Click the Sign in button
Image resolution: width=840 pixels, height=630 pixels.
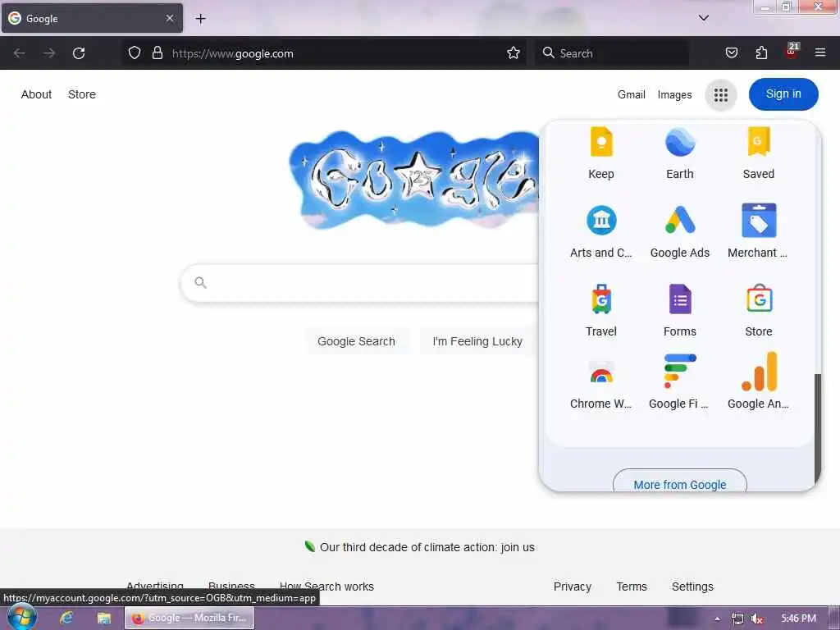point(783,94)
